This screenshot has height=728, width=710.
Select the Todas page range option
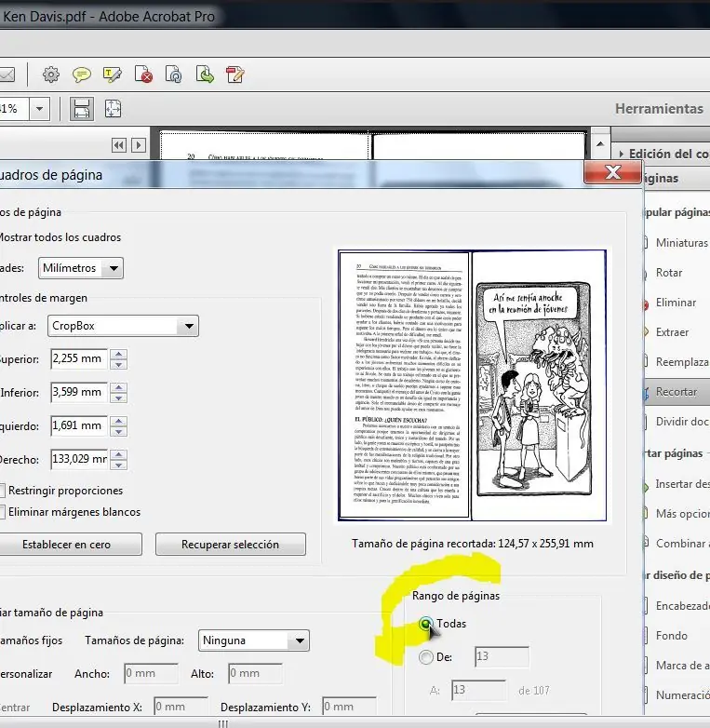coord(426,624)
